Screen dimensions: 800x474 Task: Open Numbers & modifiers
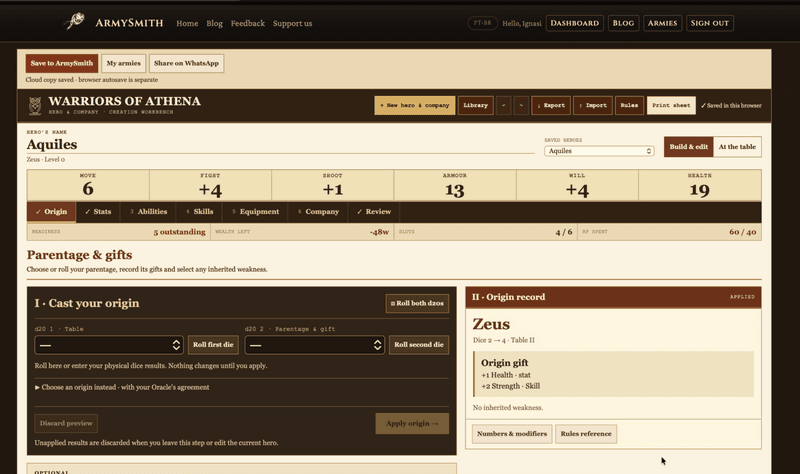512,434
